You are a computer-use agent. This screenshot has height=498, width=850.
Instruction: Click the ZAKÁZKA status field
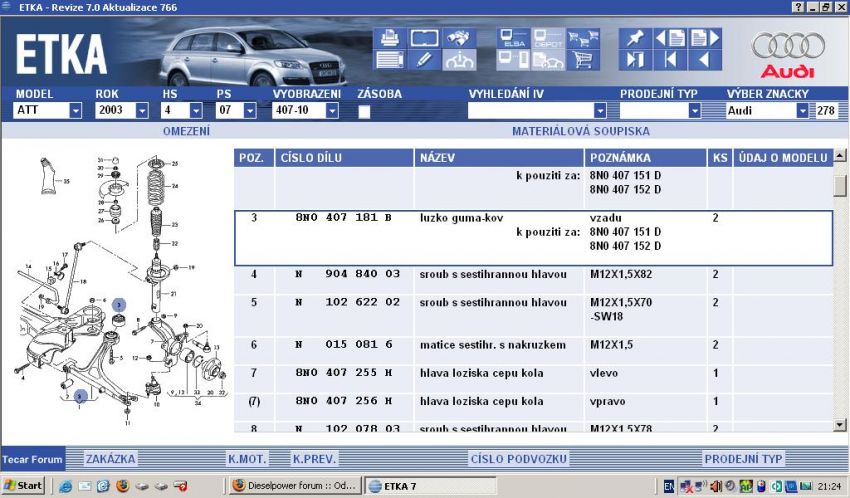pos(110,459)
